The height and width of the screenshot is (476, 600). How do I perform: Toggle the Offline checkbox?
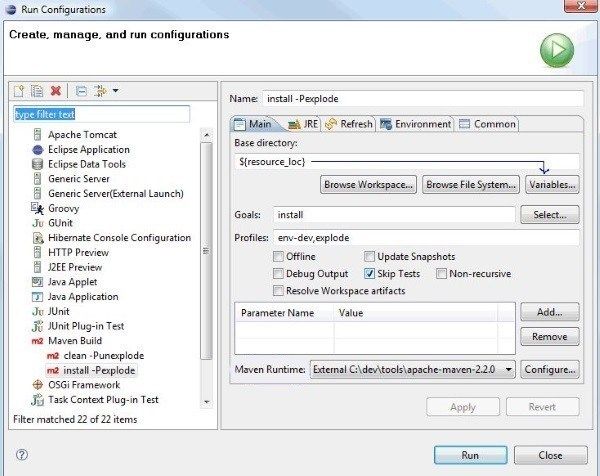(x=278, y=256)
